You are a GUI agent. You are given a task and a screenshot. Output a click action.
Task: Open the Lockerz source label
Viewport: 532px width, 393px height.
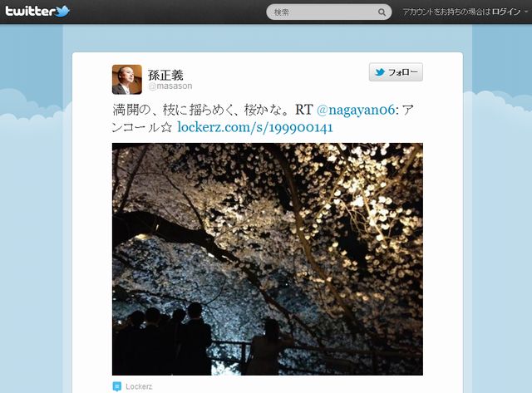tap(139, 386)
